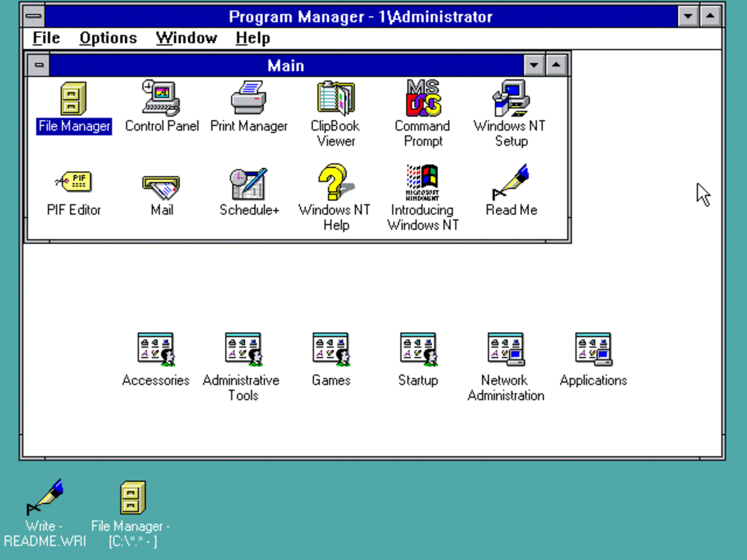The height and width of the screenshot is (560, 747).
Task: Select the Network Administration group icon
Action: [506, 349]
